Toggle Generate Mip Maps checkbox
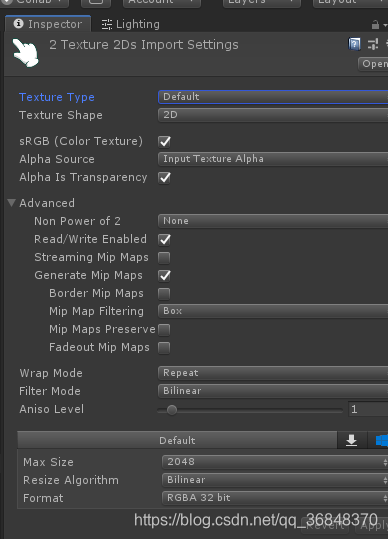 coord(164,275)
